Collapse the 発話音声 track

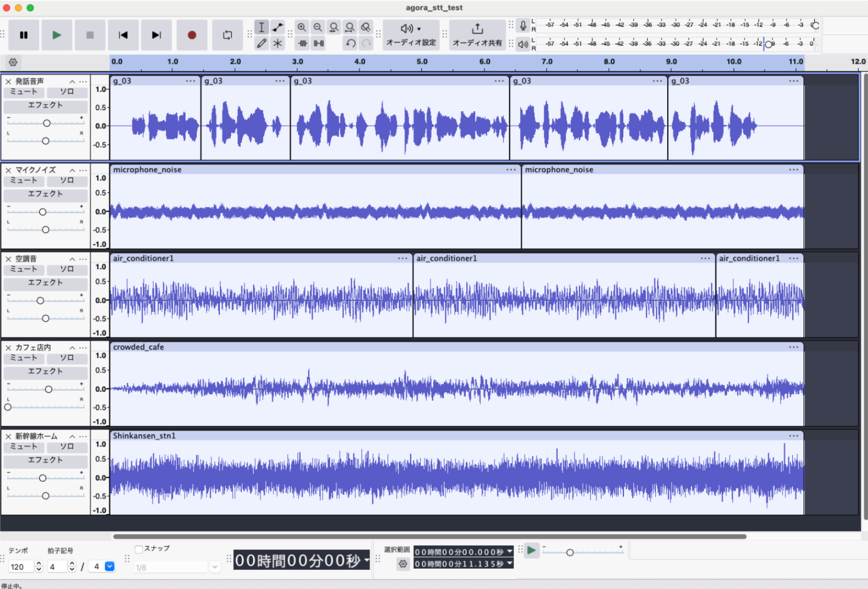[72, 81]
